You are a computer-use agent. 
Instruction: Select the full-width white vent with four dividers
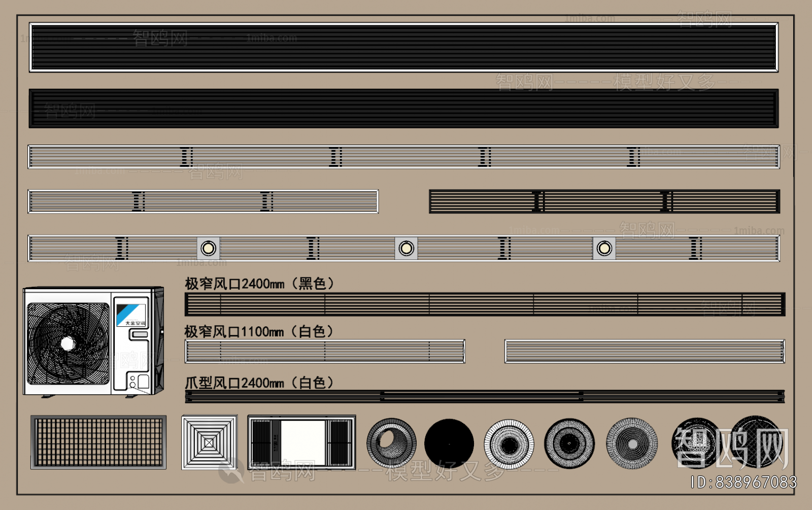pyautogui.click(x=403, y=157)
